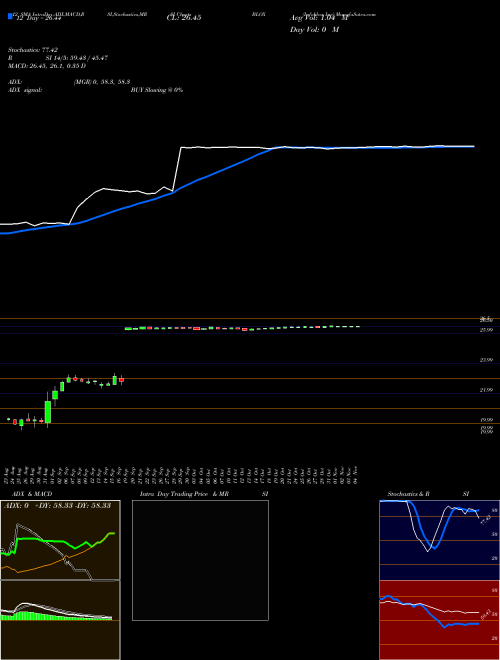Click the Stochastics & RSI panel title
The width and height of the screenshot is (500, 660).
pyautogui.click(x=428, y=494)
